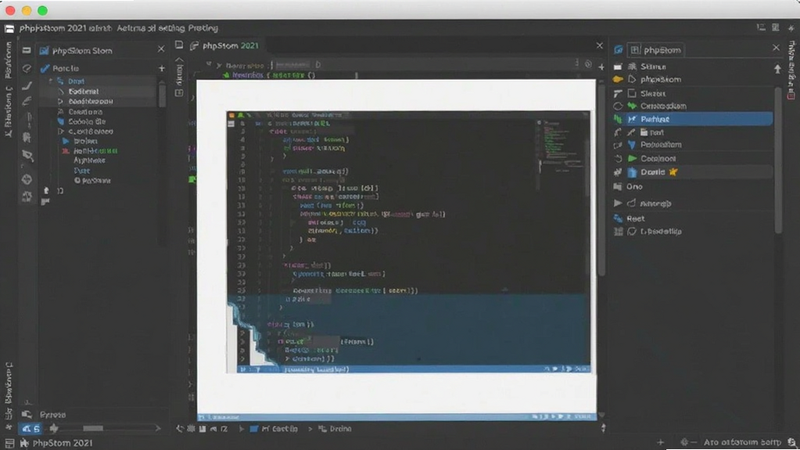Click the horizontal scrollbar thumb at bottom left

pyautogui.click(x=93, y=429)
